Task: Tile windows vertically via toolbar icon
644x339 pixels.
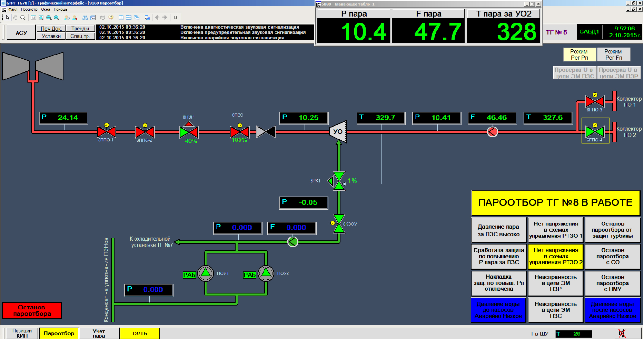Action: coord(121,18)
